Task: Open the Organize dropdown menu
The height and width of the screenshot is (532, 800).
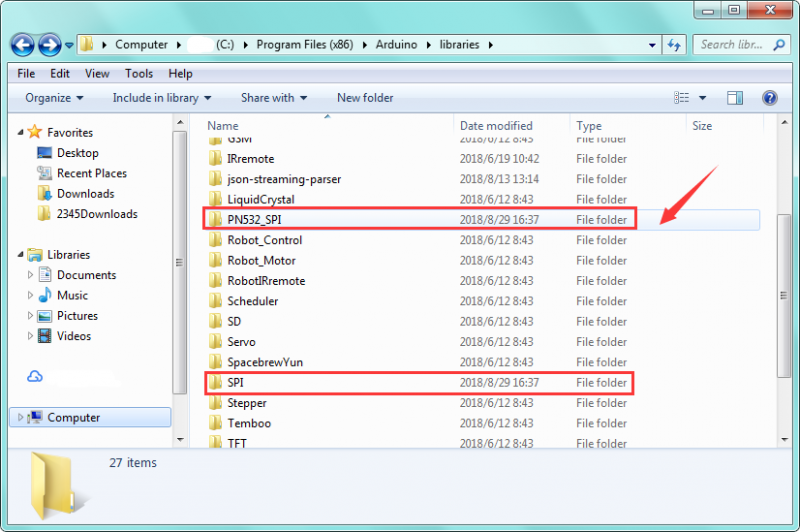Action: (x=54, y=98)
